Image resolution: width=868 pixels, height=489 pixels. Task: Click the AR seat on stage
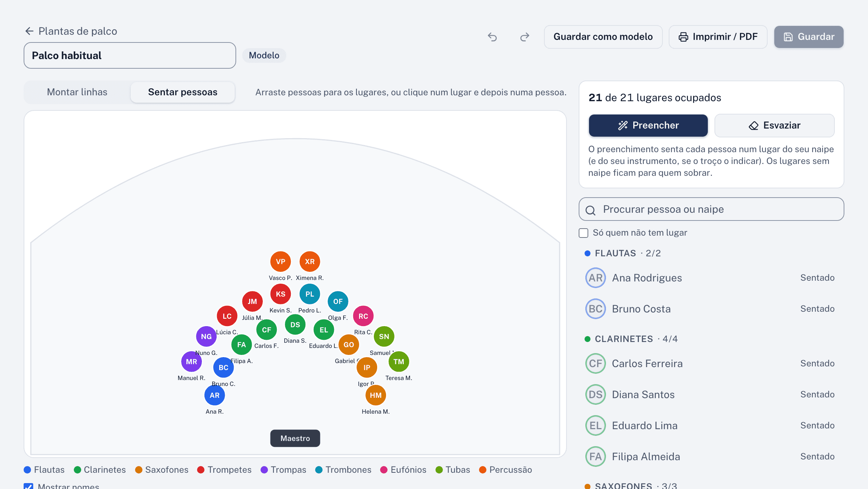pos(215,395)
